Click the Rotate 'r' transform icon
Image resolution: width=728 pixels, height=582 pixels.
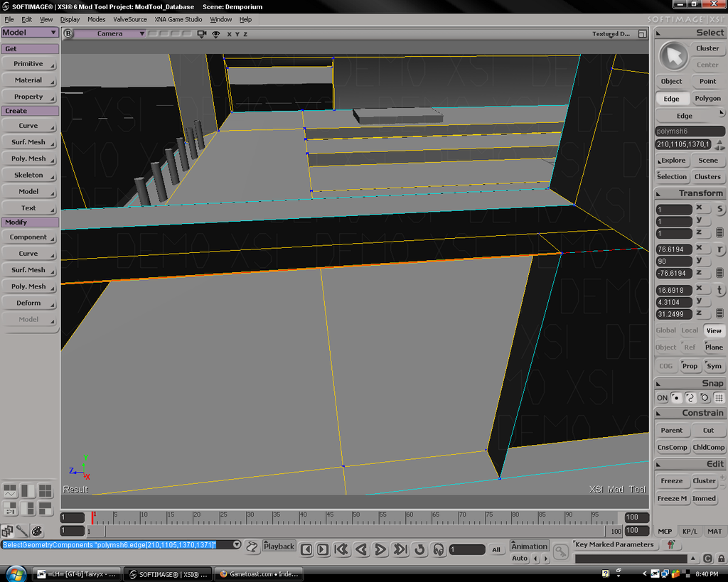click(719, 249)
